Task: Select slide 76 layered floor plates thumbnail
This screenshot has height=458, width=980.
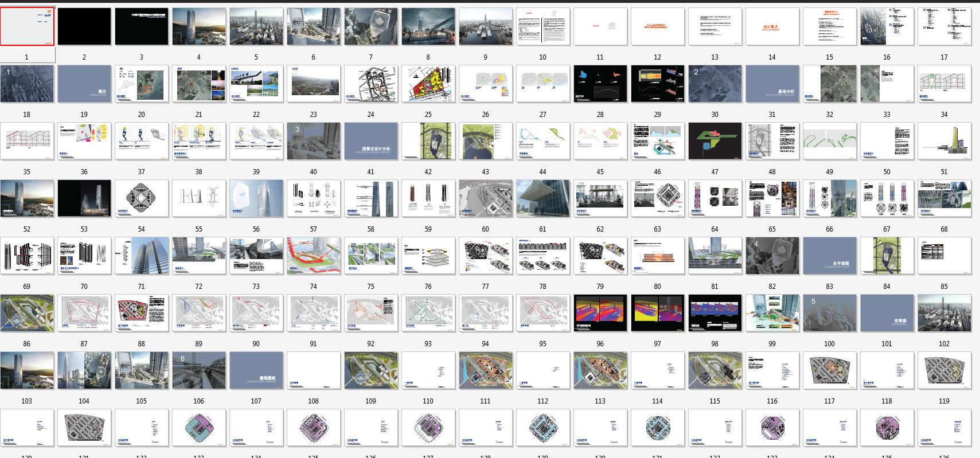Action: 428,256
